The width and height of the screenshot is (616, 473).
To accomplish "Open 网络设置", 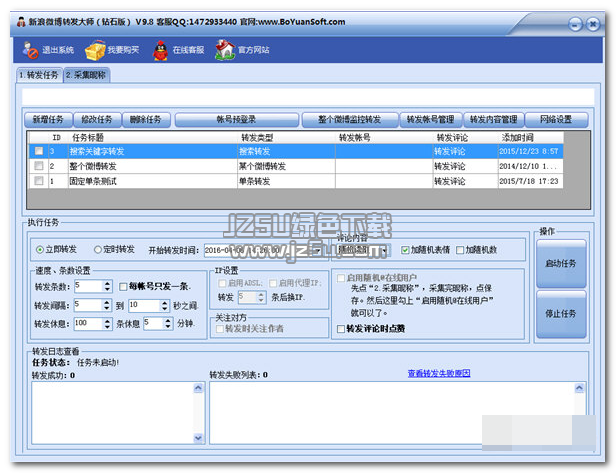I will (x=556, y=119).
